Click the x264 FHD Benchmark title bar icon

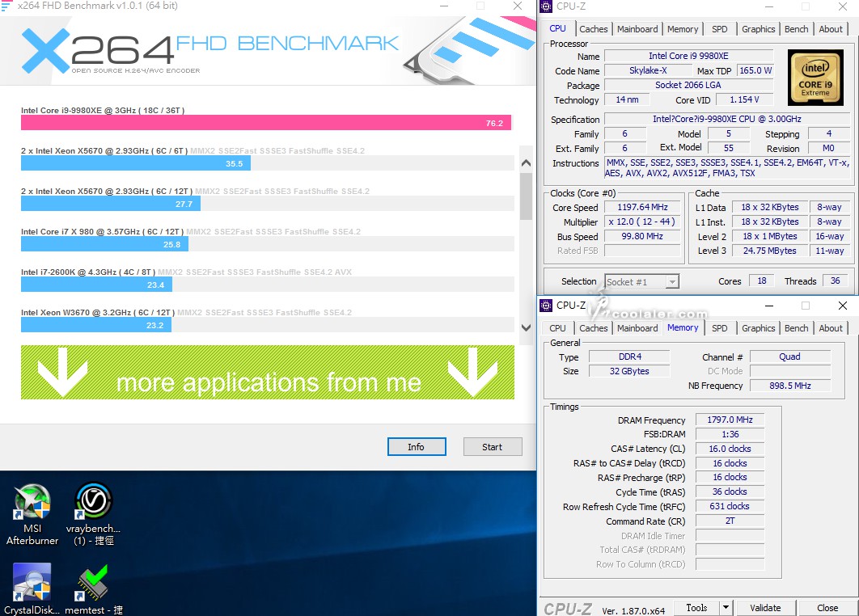click(x=6, y=6)
